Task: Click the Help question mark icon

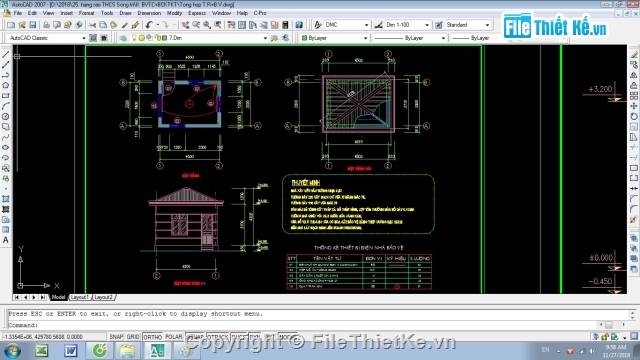Action: coord(299,25)
